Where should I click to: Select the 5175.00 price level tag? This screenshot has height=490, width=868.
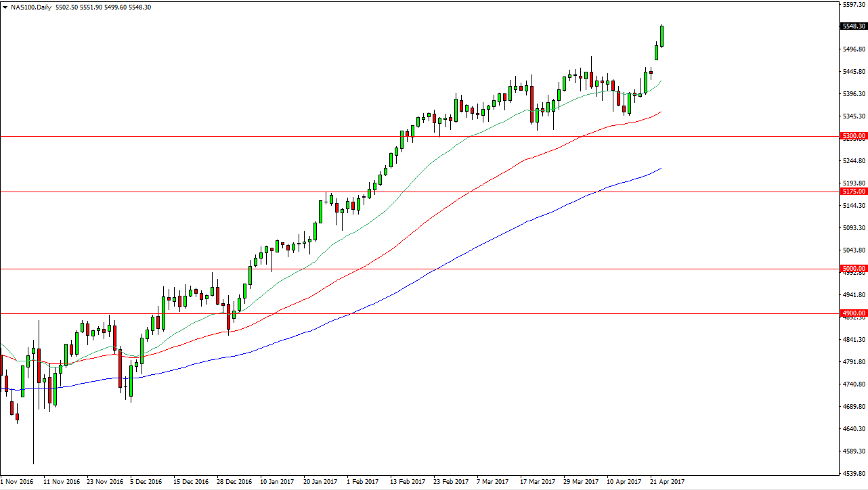point(852,191)
